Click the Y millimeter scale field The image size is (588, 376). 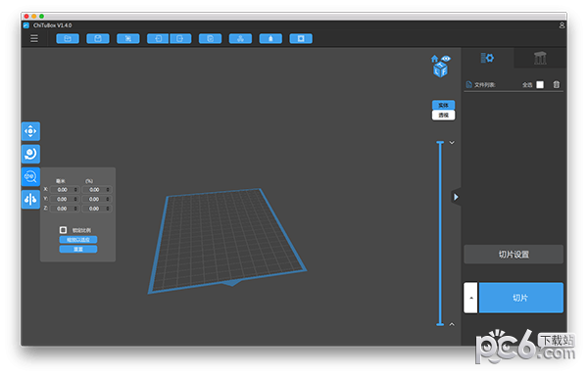point(65,199)
